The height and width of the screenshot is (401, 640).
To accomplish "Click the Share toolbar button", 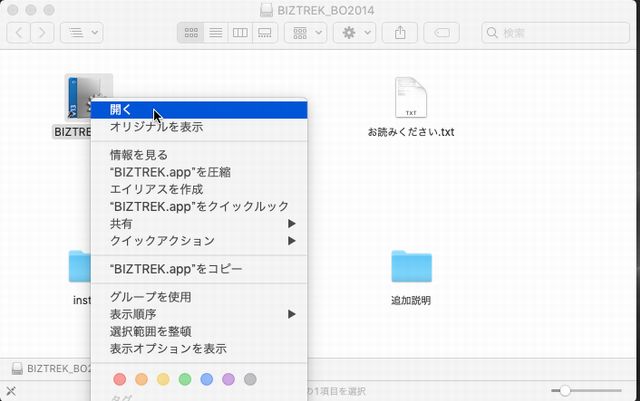I will click(x=400, y=33).
